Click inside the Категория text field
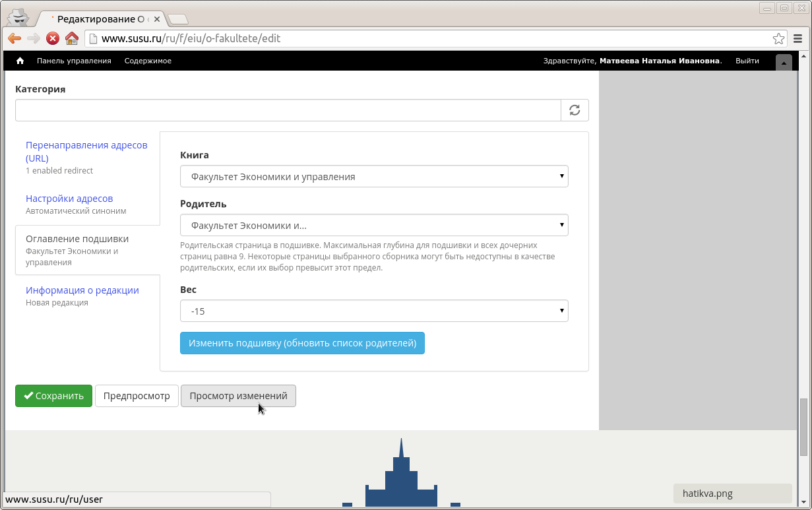Viewport: 812px width, 510px height. (288, 110)
